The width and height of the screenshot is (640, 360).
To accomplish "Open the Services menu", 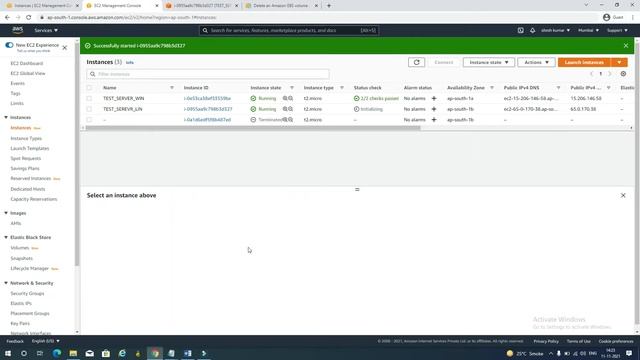I will [46, 30].
